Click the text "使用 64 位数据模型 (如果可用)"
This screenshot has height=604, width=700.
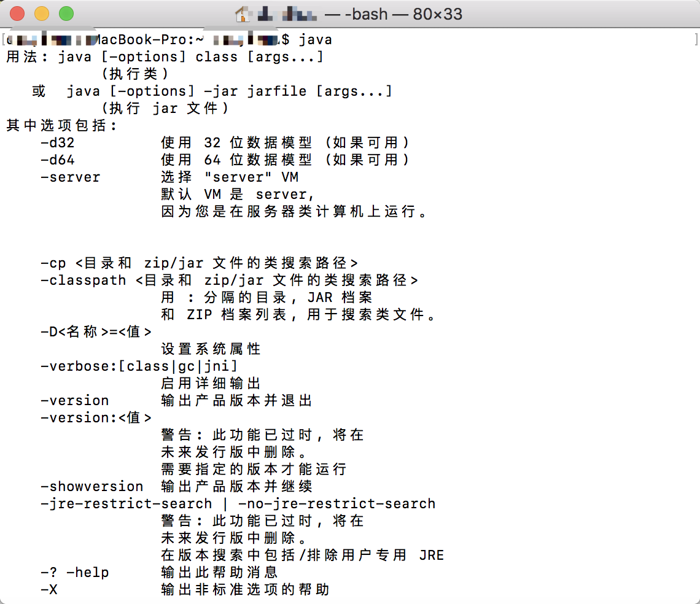286,160
